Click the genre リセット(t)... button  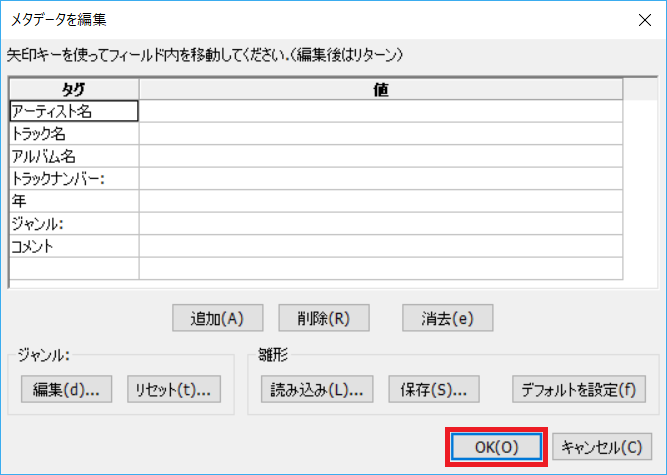coord(174,389)
